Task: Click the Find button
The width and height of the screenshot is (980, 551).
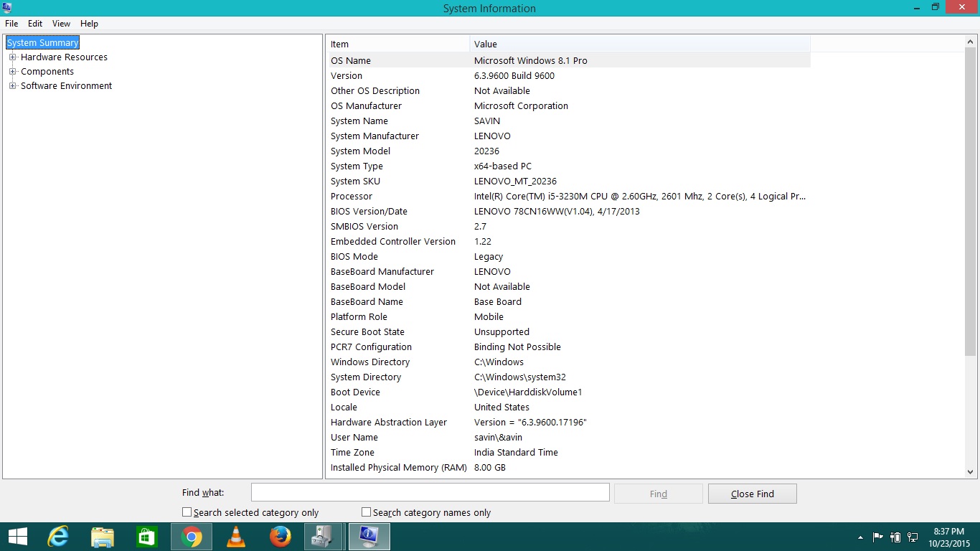Action: pyautogui.click(x=659, y=494)
